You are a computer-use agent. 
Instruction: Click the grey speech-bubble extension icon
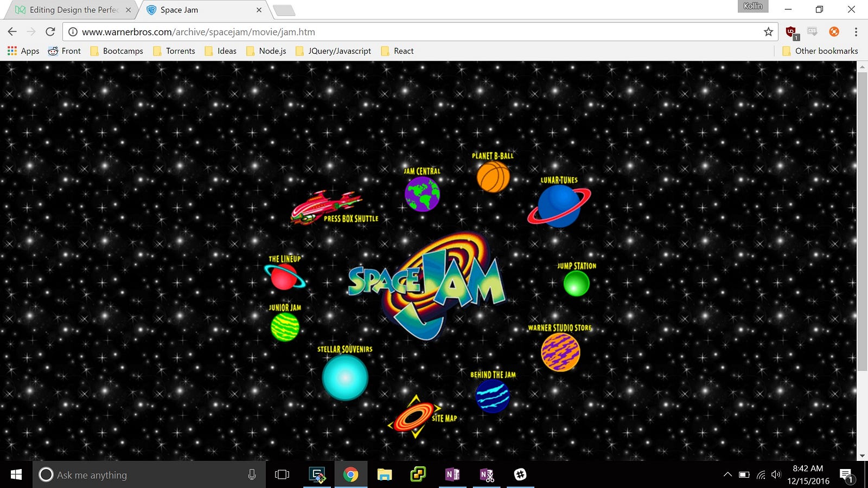[x=812, y=32]
